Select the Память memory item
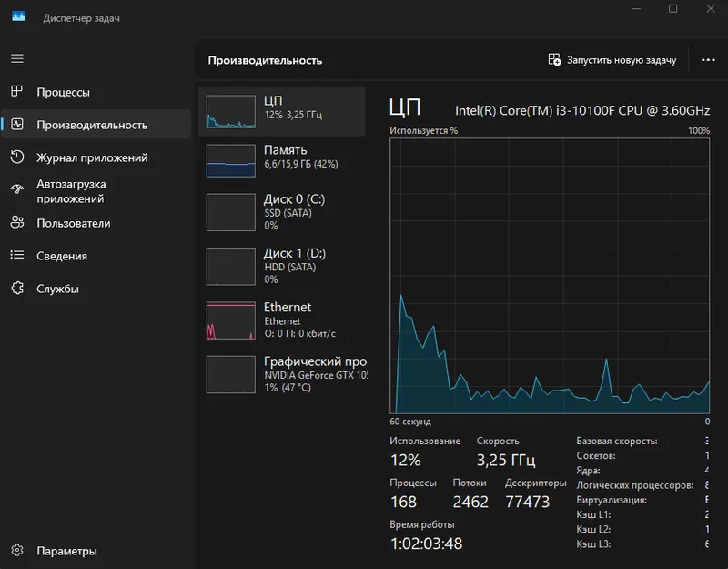The image size is (728, 569). click(282, 161)
